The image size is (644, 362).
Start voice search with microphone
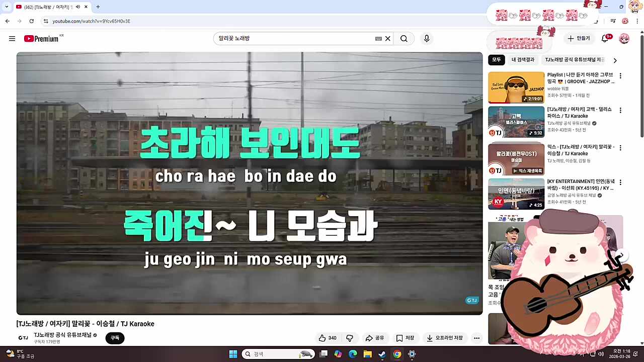(427, 39)
